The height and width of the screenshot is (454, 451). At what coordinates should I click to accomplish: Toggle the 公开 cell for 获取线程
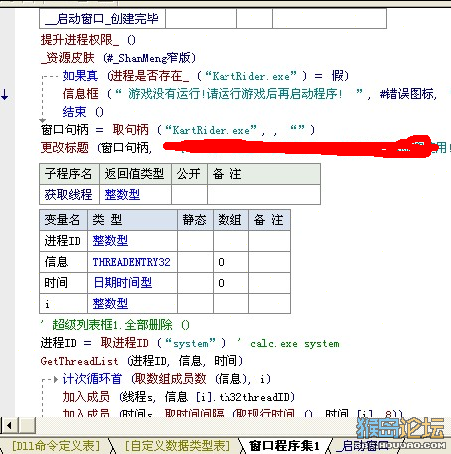[189, 195]
